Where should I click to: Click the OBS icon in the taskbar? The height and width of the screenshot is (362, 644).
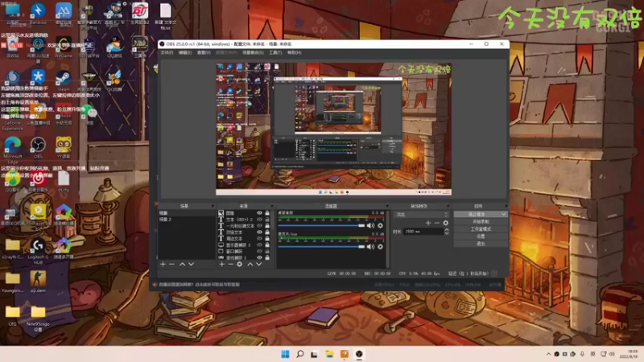[x=359, y=354]
